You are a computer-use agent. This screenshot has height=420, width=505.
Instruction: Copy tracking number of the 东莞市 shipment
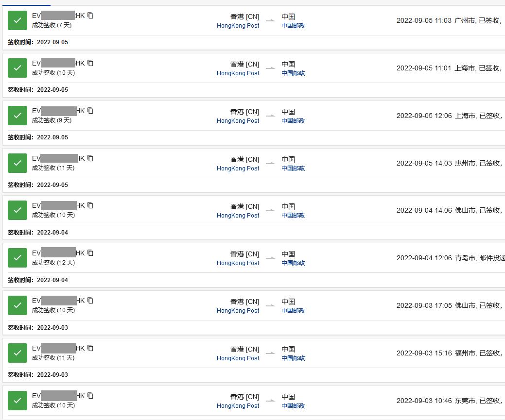tap(90, 396)
